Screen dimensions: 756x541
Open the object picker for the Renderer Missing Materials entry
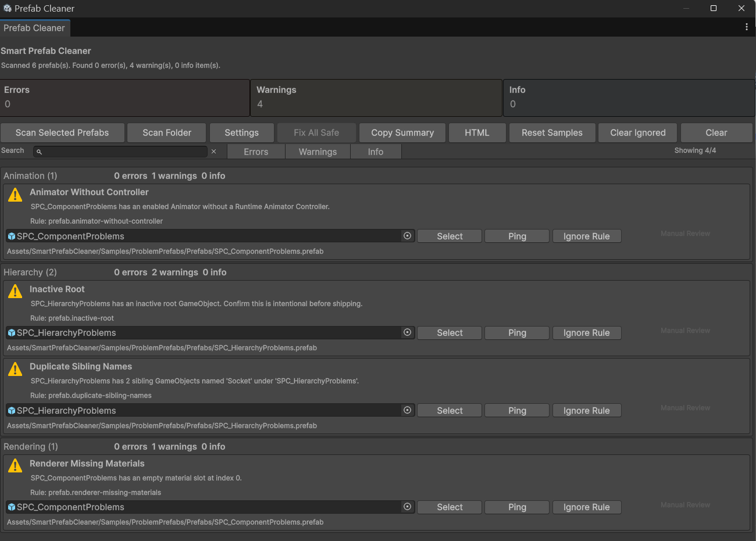[407, 507]
